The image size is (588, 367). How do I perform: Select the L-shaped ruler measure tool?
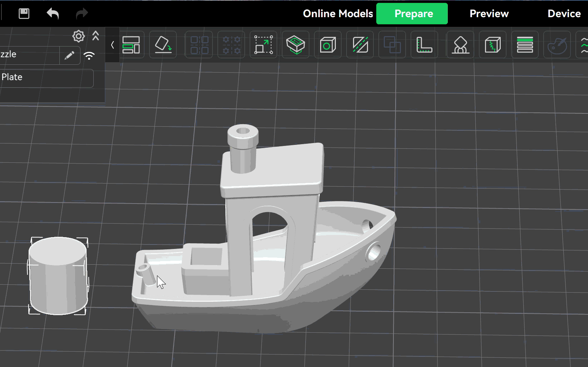[x=425, y=45]
